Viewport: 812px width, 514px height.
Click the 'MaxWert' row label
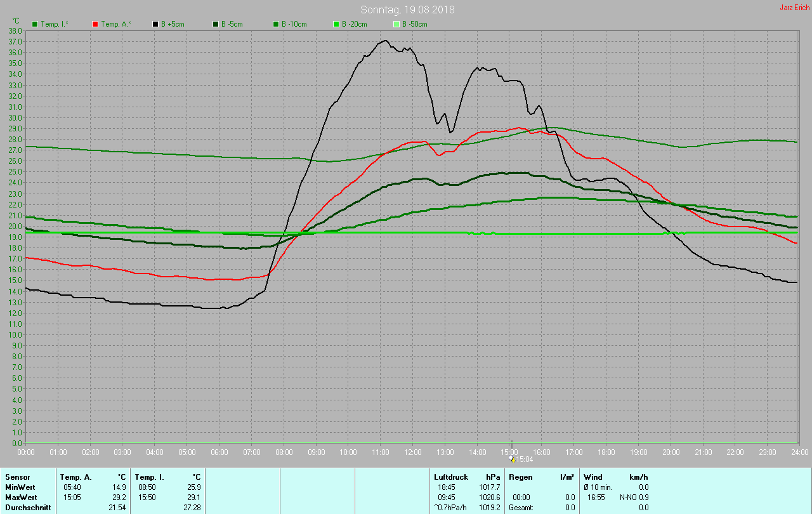[21, 498]
